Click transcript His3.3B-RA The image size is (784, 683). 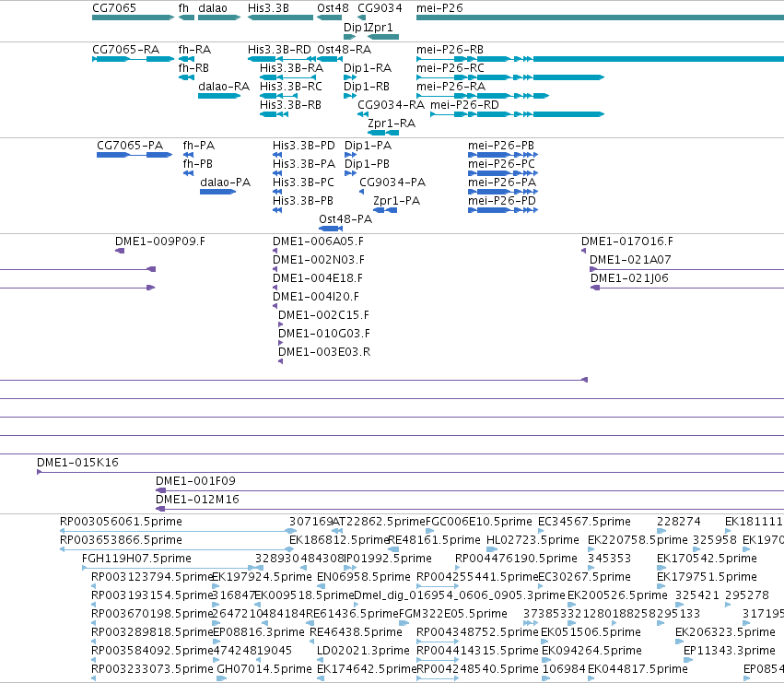291,68
